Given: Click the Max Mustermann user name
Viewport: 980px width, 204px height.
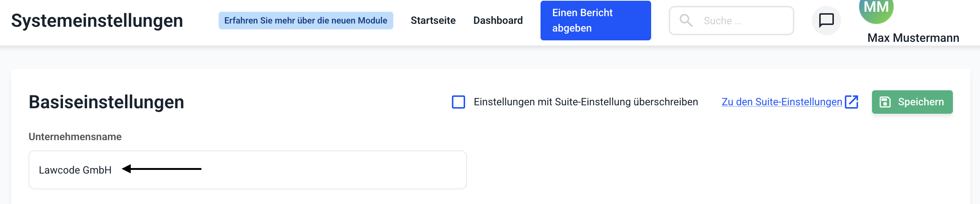Looking at the screenshot, I should coord(913,38).
